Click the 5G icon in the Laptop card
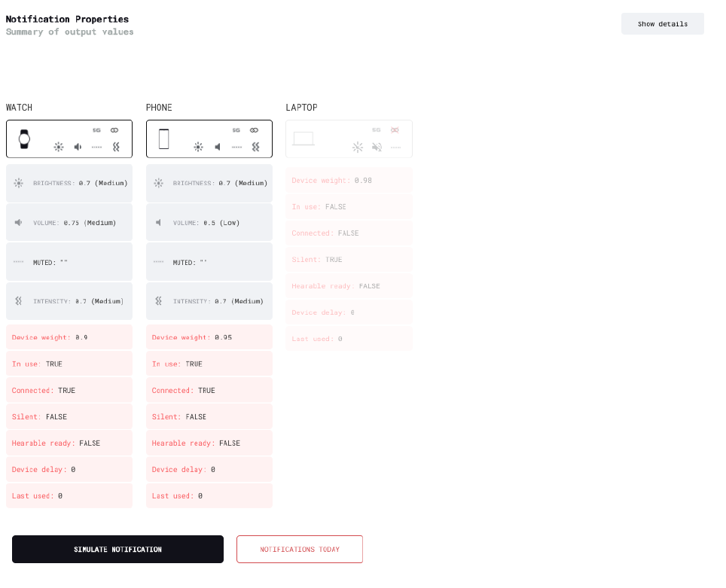Screen dimensions: 726x588 click(x=377, y=130)
